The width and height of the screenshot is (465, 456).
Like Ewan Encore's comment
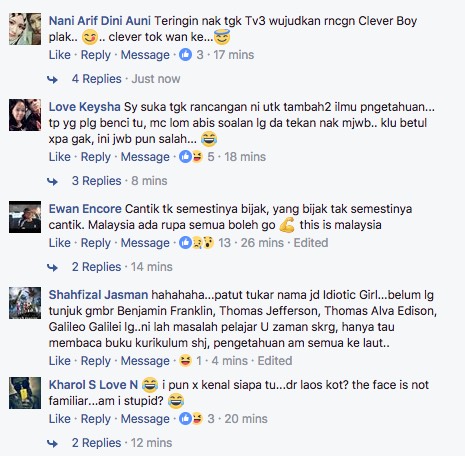[60, 243]
